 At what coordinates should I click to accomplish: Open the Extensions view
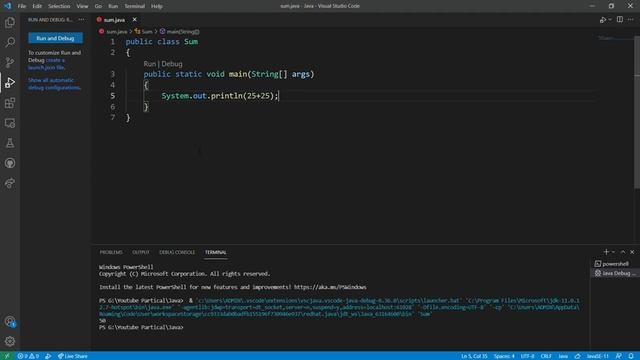pyautogui.click(x=10, y=103)
